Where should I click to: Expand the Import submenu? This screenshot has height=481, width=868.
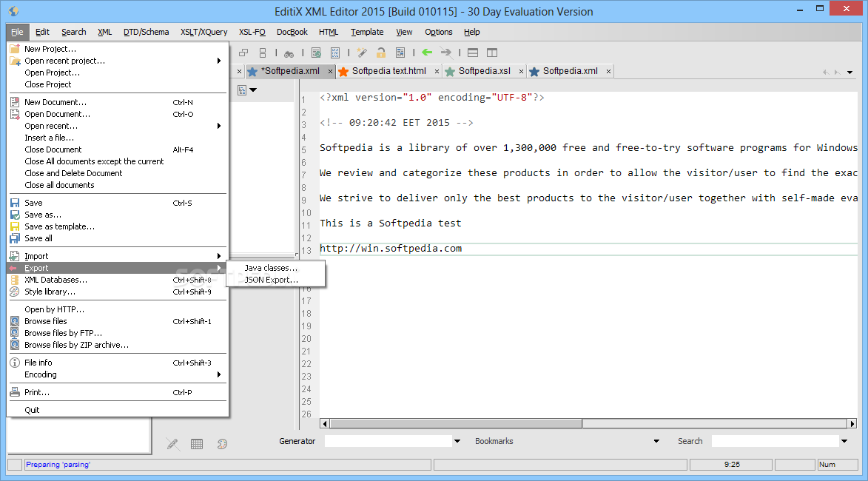point(219,256)
